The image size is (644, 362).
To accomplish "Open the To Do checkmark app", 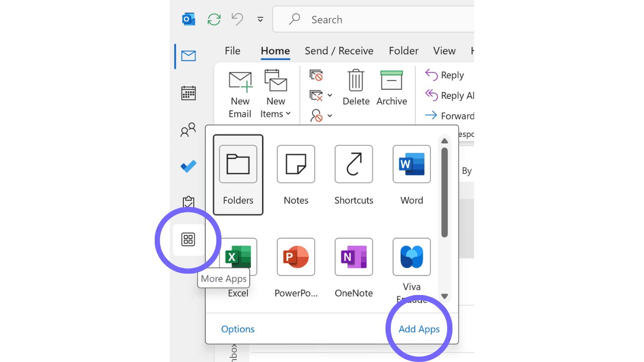I will (188, 167).
